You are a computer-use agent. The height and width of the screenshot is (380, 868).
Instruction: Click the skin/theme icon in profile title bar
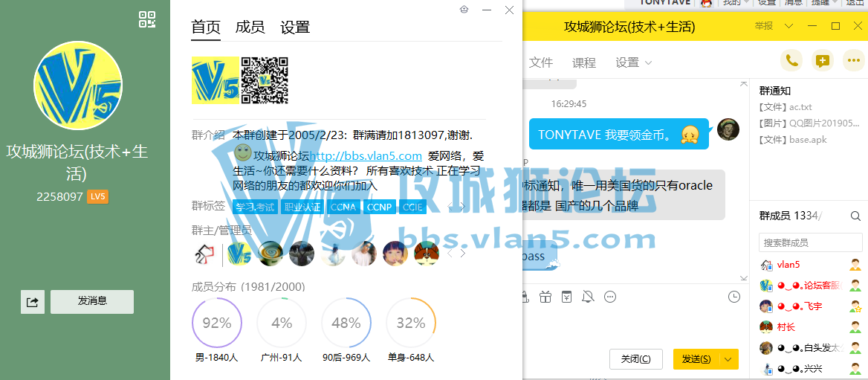click(x=464, y=10)
